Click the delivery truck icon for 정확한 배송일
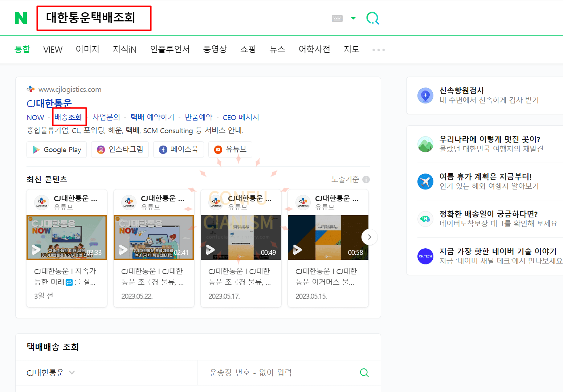 point(425,219)
